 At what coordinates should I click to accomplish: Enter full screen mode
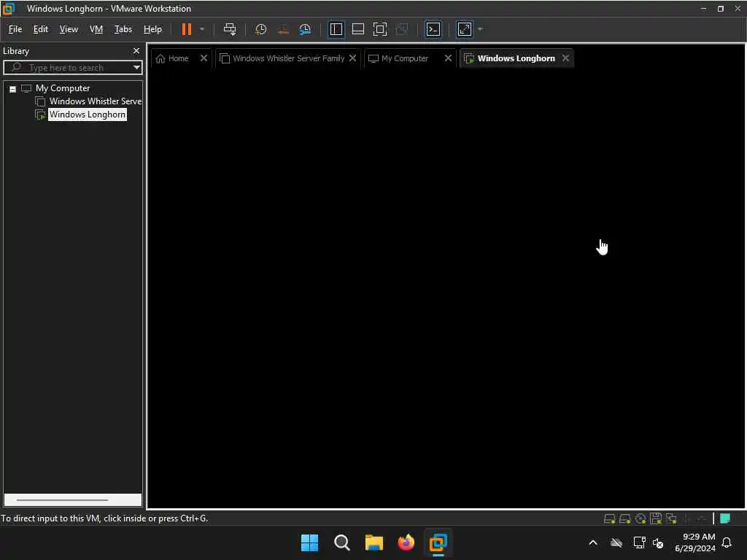[x=379, y=29]
